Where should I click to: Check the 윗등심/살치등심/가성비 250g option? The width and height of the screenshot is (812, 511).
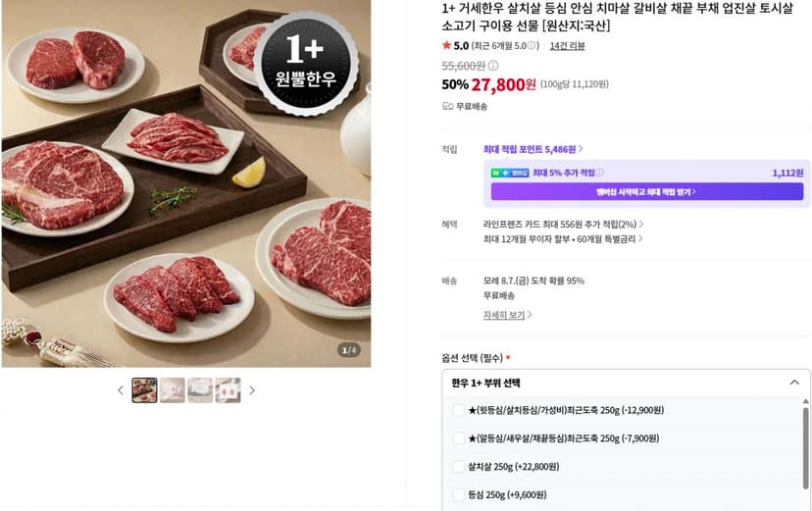(x=458, y=411)
